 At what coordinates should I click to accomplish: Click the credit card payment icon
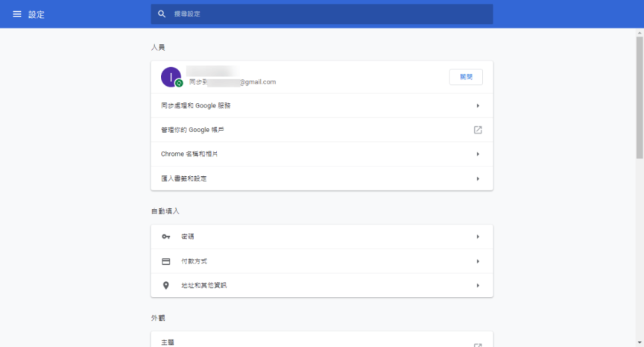(x=166, y=261)
